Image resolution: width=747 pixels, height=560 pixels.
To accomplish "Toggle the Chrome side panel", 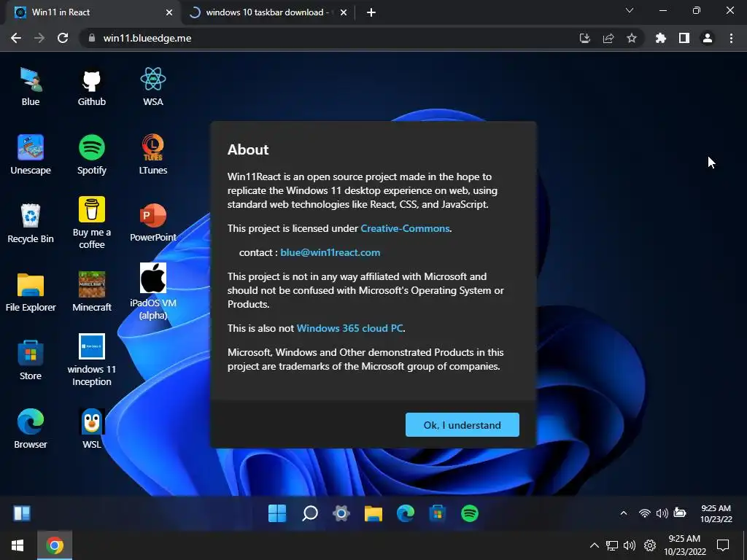I will click(684, 38).
